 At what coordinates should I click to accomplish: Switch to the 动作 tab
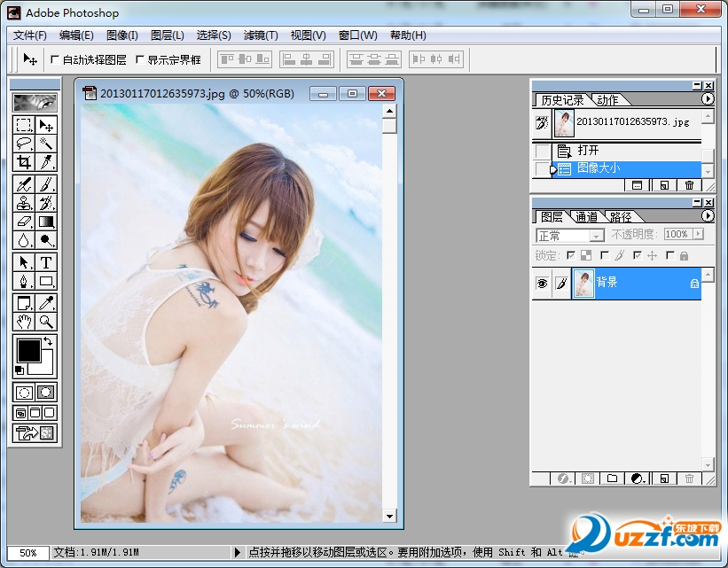(607, 100)
